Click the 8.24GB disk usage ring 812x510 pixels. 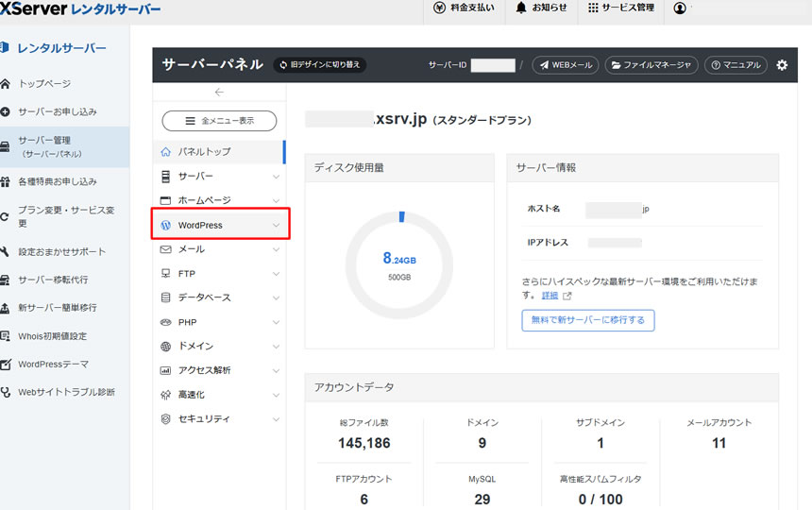click(398, 265)
